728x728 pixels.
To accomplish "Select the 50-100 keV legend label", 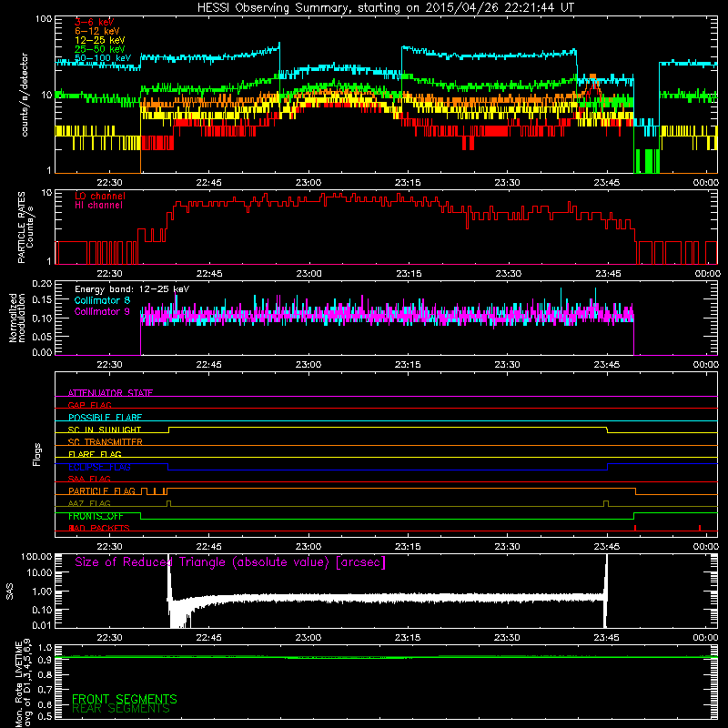I will click(x=103, y=58).
